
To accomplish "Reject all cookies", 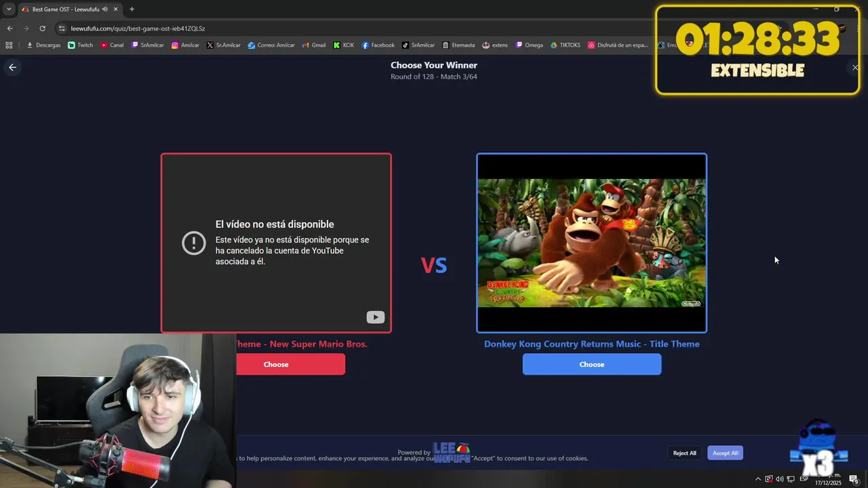I will pyautogui.click(x=684, y=453).
